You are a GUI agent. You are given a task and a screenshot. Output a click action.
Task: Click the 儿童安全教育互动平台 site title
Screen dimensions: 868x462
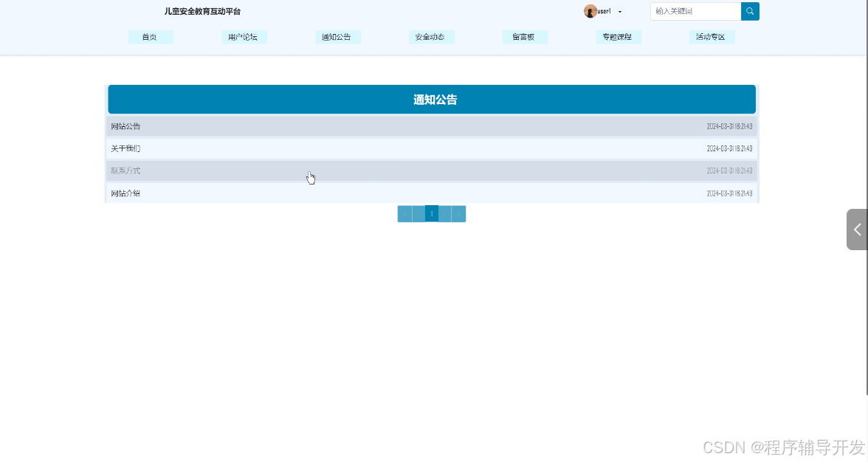click(202, 11)
